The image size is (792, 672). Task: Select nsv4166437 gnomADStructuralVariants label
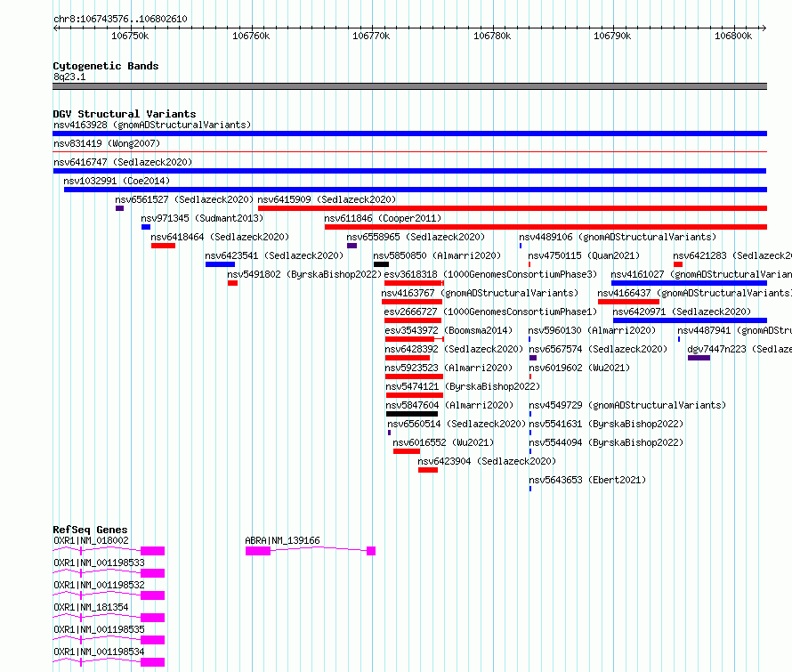[x=694, y=293]
